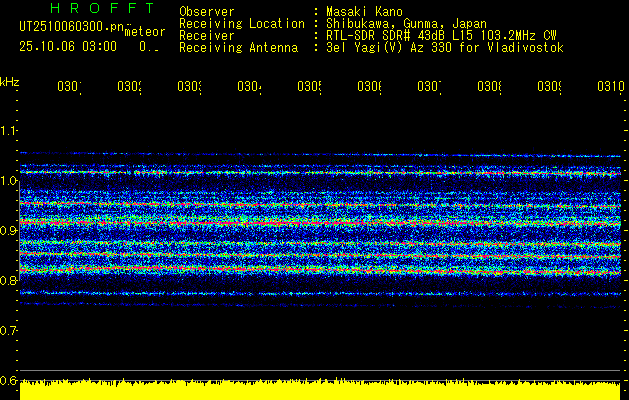This screenshot has width=629, height=400.
Task: Click the 0310 time axis marker
Action: pyautogui.click(x=611, y=87)
